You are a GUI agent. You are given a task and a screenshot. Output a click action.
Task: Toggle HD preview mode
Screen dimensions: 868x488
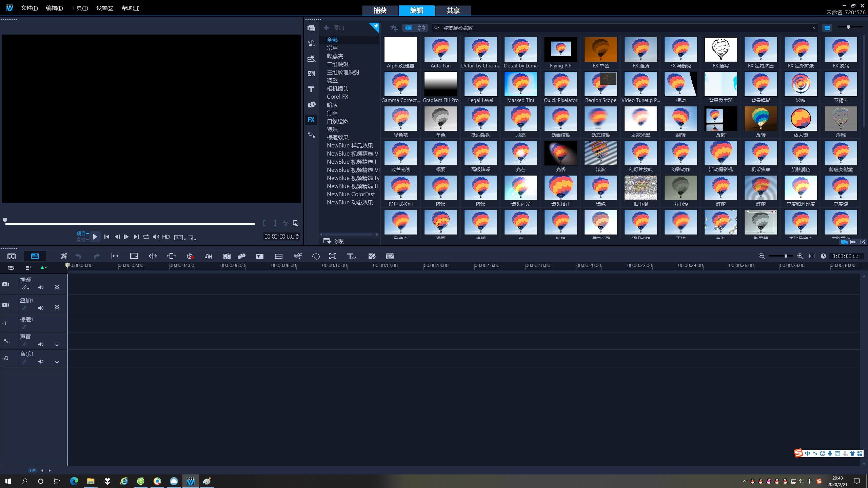point(166,237)
